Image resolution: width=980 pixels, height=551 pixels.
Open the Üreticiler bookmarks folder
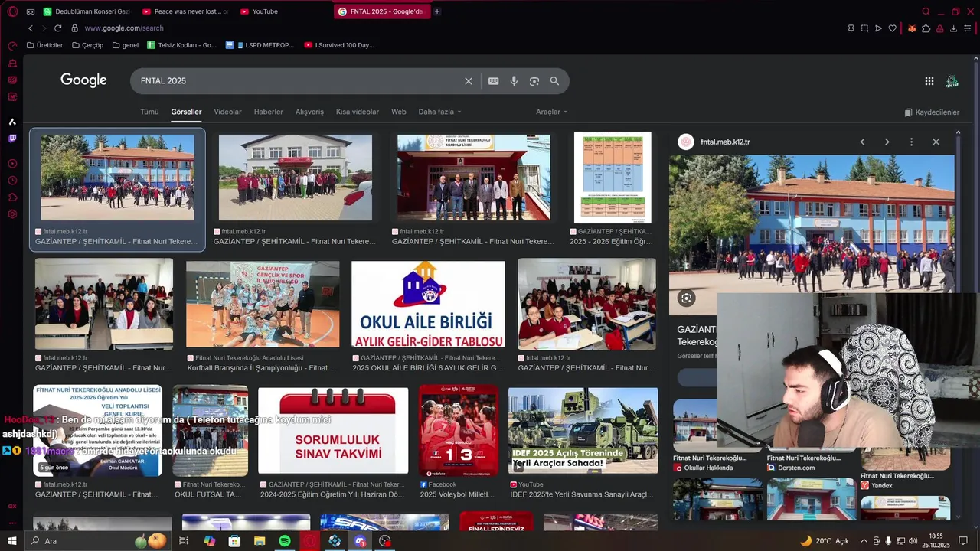point(44,45)
